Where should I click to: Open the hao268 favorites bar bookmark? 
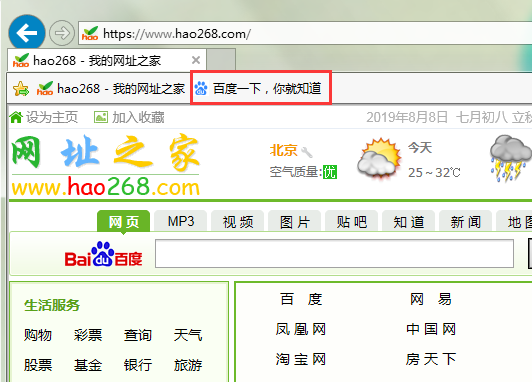pyautogui.click(x=111, y=89)
